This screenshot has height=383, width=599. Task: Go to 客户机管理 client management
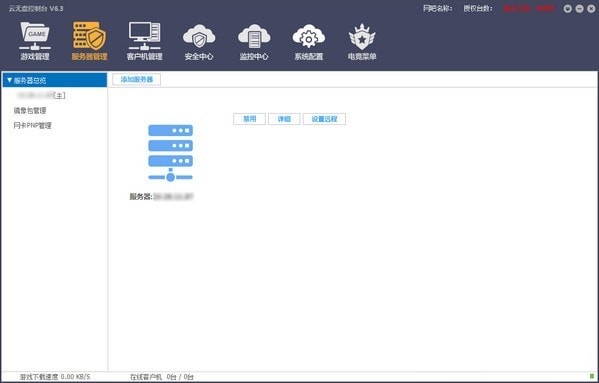(144, 41)
